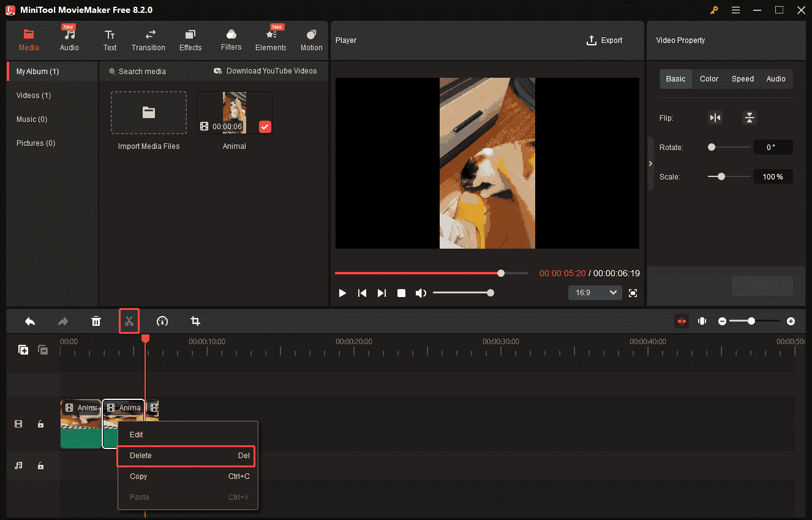This screenshot has width=812, height=520.
Task: Open the Elements tab
Action: [x=271, y=40]
